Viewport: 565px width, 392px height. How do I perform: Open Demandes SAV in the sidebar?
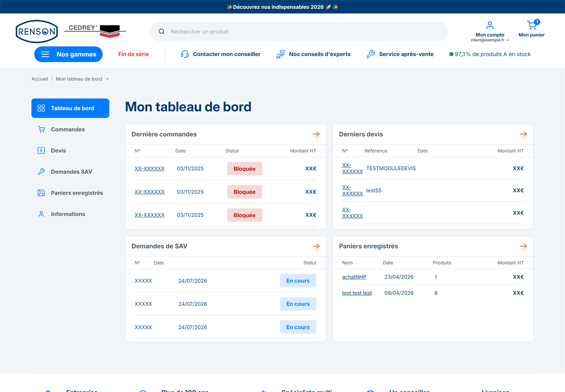click(x=70, y=172)
